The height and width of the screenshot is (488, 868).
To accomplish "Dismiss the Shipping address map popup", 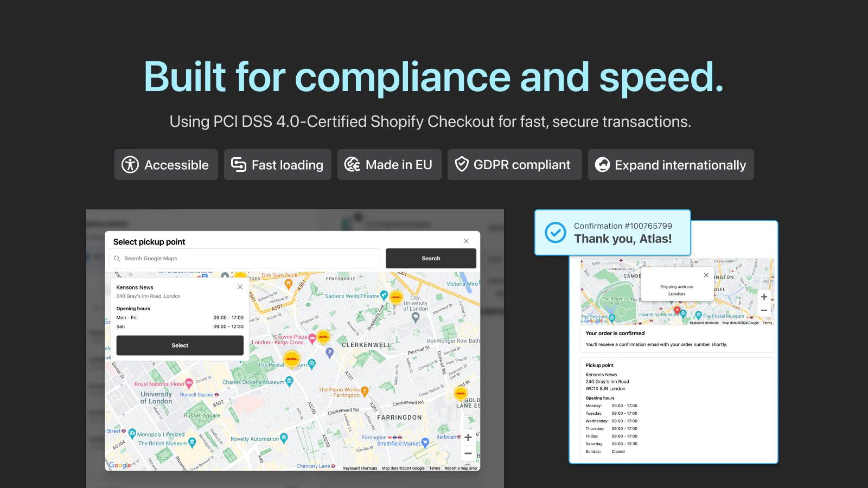I will 706,275.
